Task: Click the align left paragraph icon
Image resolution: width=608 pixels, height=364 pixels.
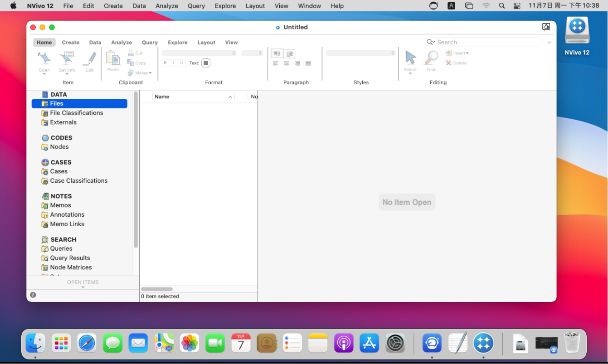Action: tap(276, 63)
